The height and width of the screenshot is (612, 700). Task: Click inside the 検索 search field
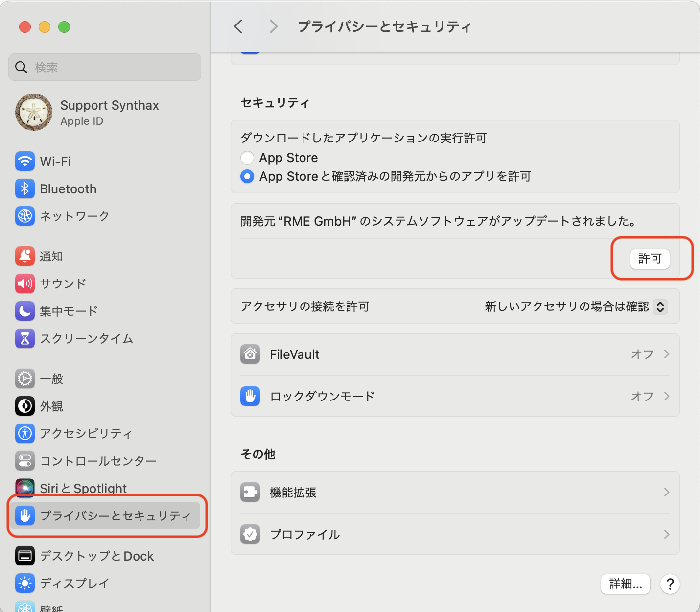pos(104,67)
